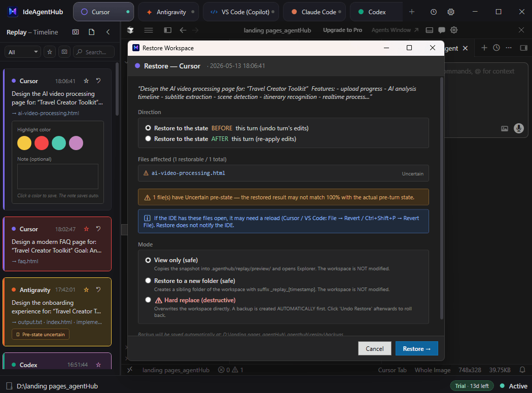Image resolution: width=532 pixels, height=393 pixels.
Task: Click the Trial · 13d left badge
Action: pyautogui.click(x=472, y=386)
